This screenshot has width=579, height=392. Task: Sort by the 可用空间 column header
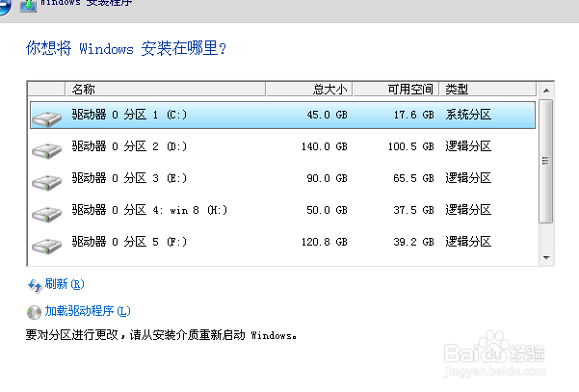tap(396, 89)
